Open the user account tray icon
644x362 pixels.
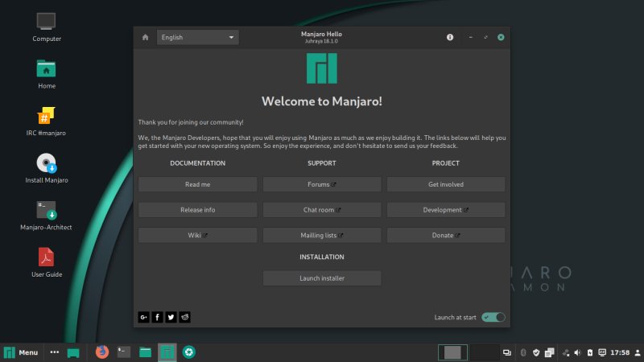pos(638,352)
